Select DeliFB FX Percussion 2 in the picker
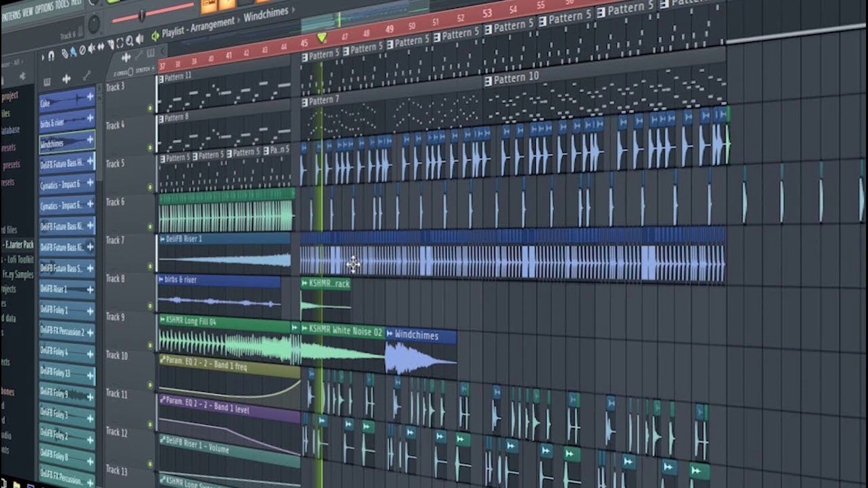 click(x=67, y=332)
